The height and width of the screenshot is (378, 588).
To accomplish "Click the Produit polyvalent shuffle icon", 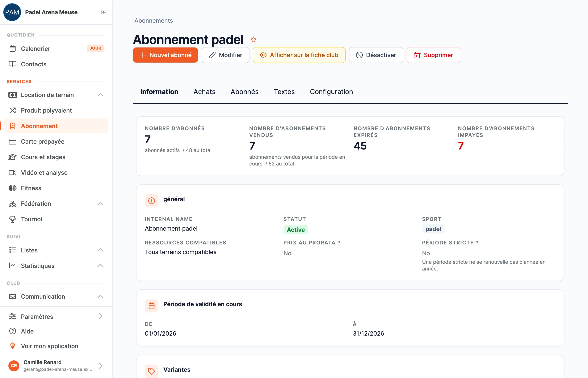I will click(13, 110).
